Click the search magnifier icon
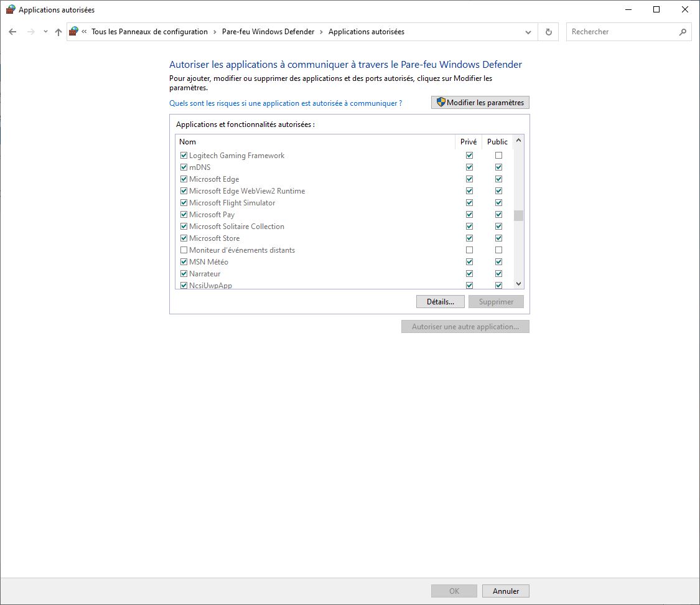Screen dimensions: 700x605 coord(683,32)
